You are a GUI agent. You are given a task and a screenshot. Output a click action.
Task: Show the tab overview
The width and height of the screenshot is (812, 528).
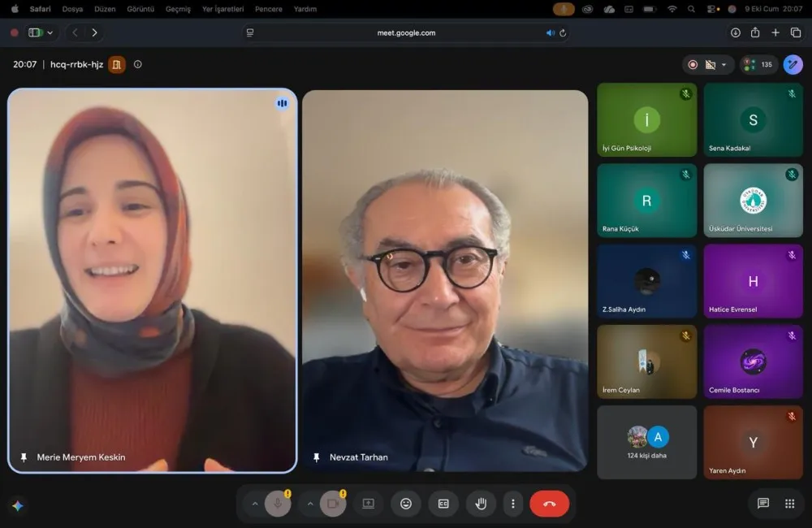[x=796, y=32]
